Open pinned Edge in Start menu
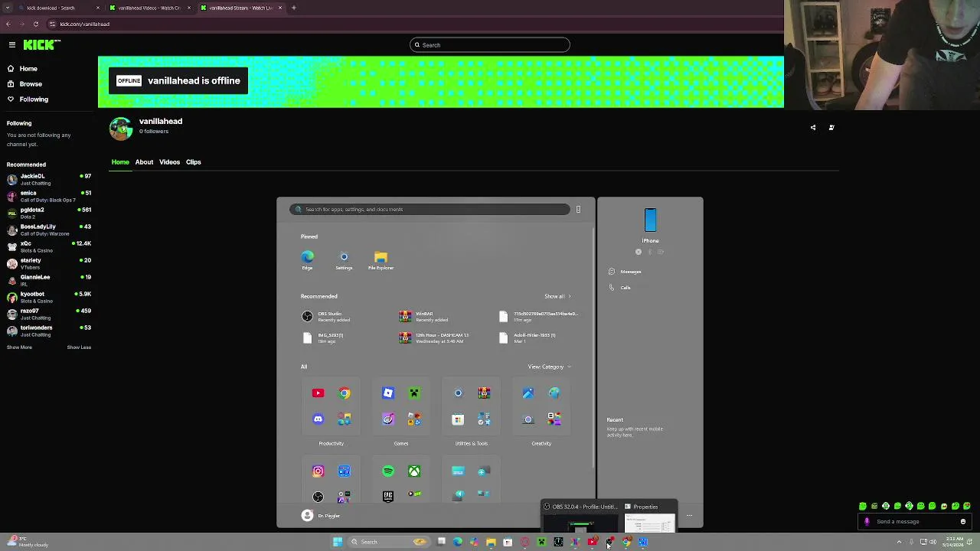The image size is (980, 551). pos(307,261)
